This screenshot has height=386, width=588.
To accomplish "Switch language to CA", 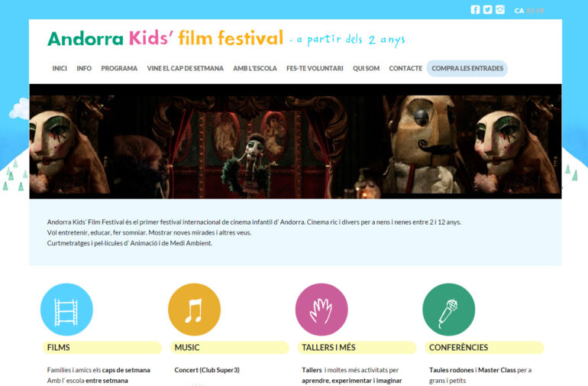I will coord(519,11).
